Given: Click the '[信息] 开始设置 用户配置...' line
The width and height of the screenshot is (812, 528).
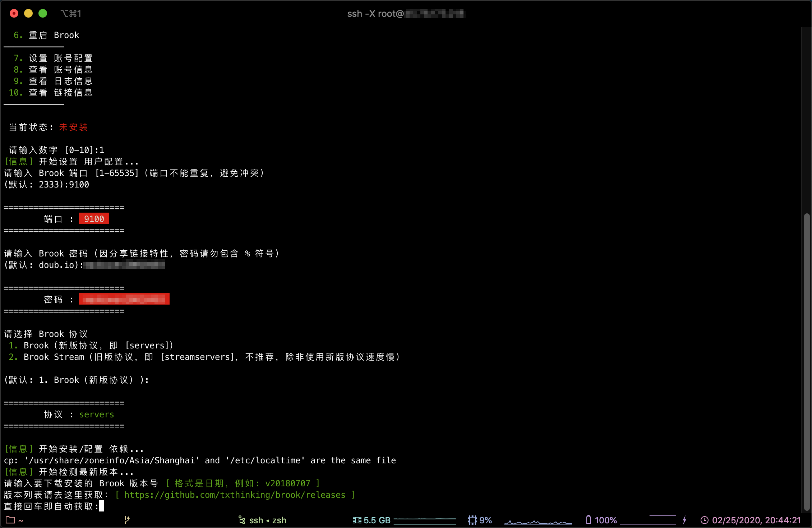Looking at the screenshot, I should [71, 162].
